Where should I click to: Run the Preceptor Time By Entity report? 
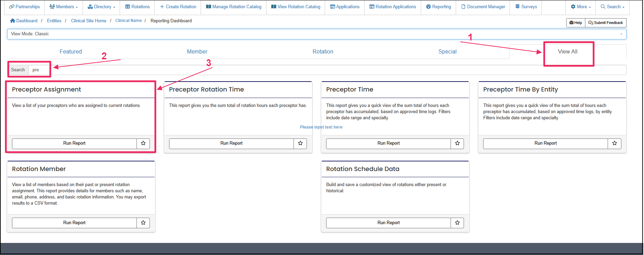pos(546,143)
